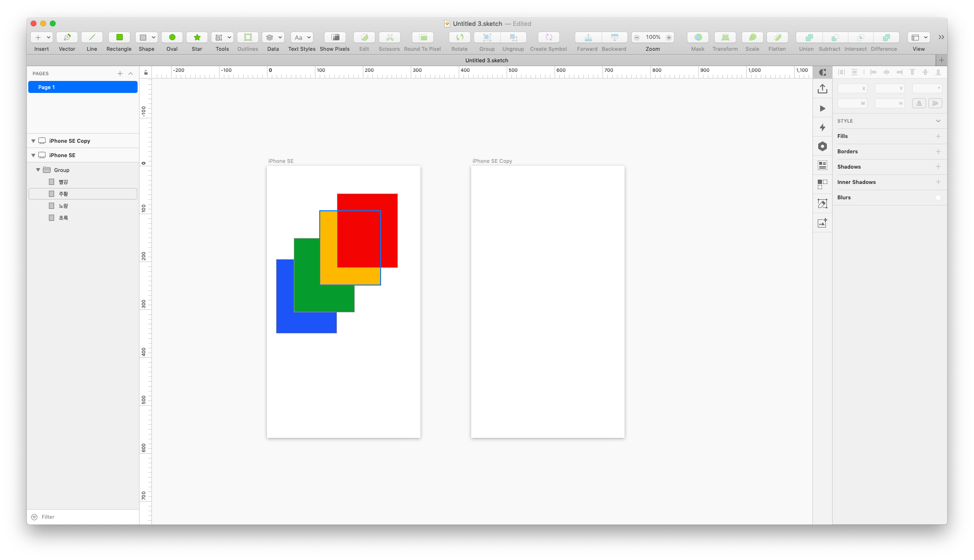Click the Line tool icon
Screen dimensions: 974x560
click(x=92, y=37)
